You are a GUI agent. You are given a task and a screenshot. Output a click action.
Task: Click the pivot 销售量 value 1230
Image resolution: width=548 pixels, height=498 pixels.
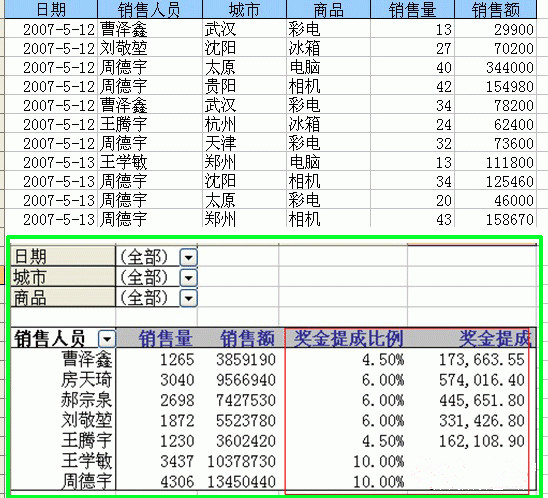pos(177,441)
